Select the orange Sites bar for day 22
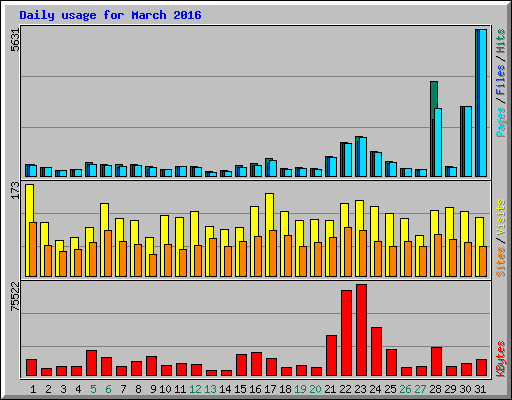This screenshot has height=400, width=512. (348, 252)
